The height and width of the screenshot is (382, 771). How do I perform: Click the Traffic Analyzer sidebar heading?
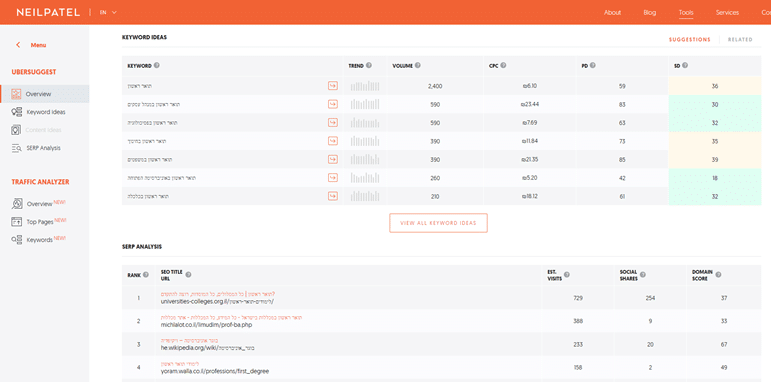40,182
